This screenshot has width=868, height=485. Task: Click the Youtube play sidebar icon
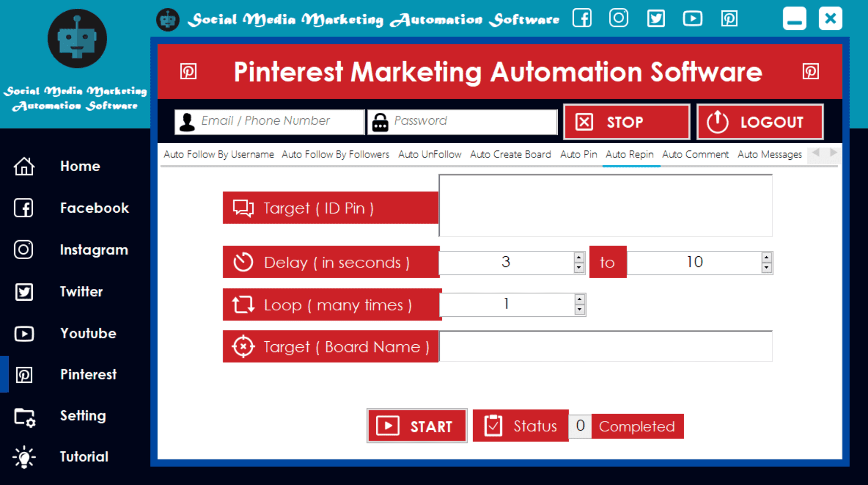[24, 333]
